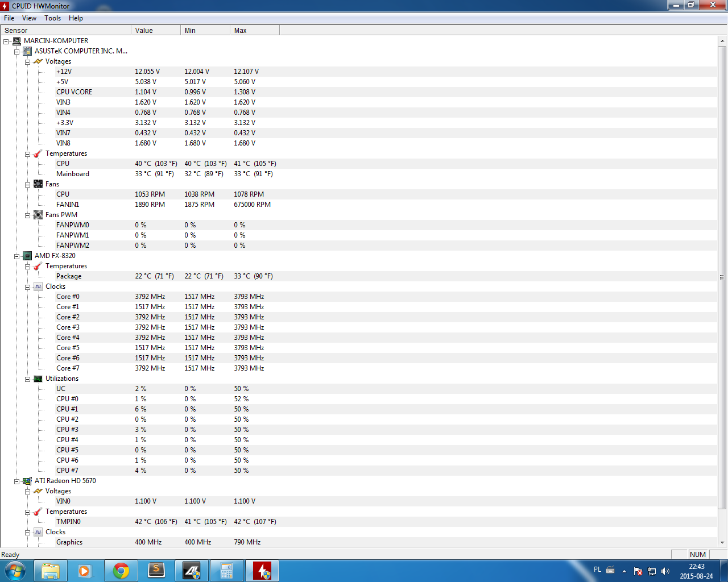Click the thermometer icon beside ASUSTeK Temperatures
This screenshot has height=582, width=728.
(x=38, y=153)
